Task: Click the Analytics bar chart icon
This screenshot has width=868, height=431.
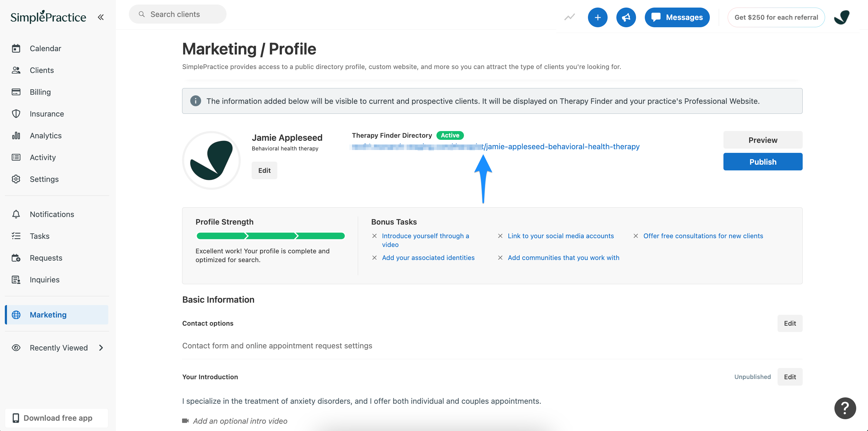Action: [x=16, y=136]
